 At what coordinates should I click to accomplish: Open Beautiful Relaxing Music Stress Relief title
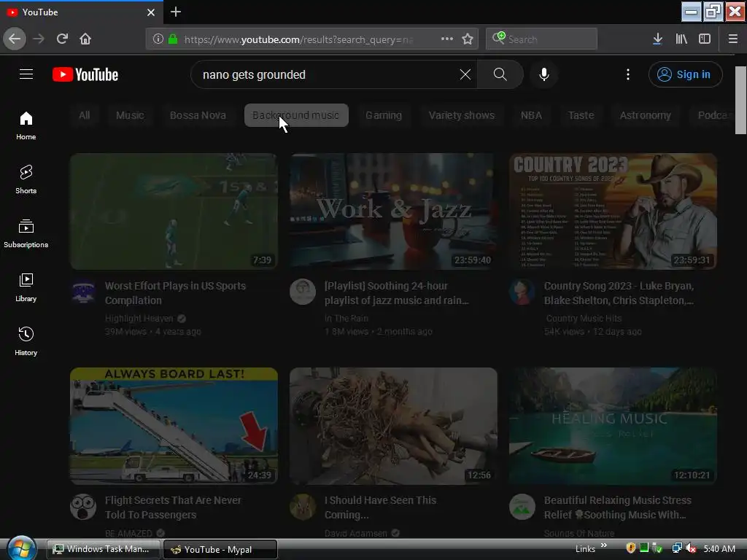[617, 507]
